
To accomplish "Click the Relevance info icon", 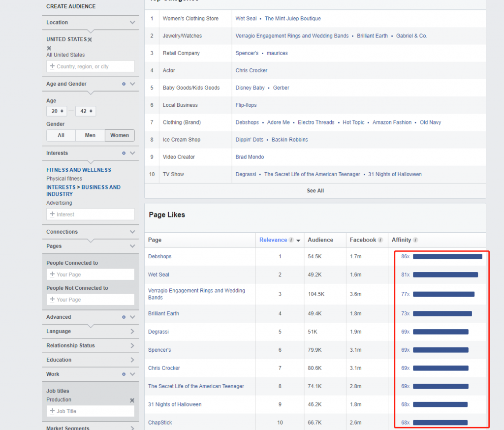I will pyautogui.click(x=291, y=240).
